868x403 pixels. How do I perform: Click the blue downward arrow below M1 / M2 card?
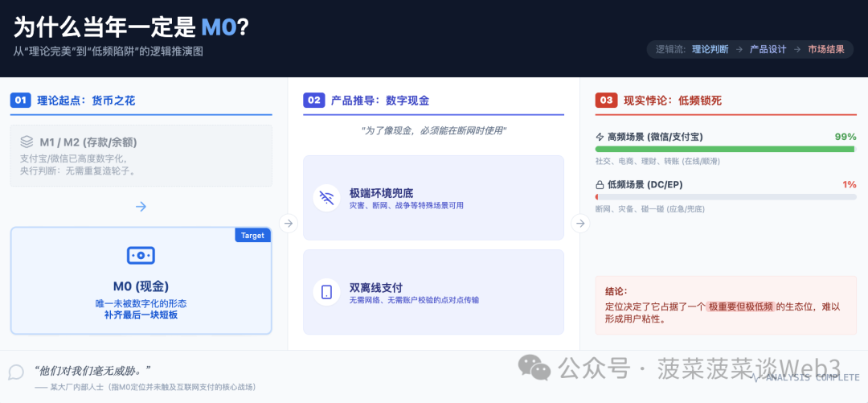point(141,207)
